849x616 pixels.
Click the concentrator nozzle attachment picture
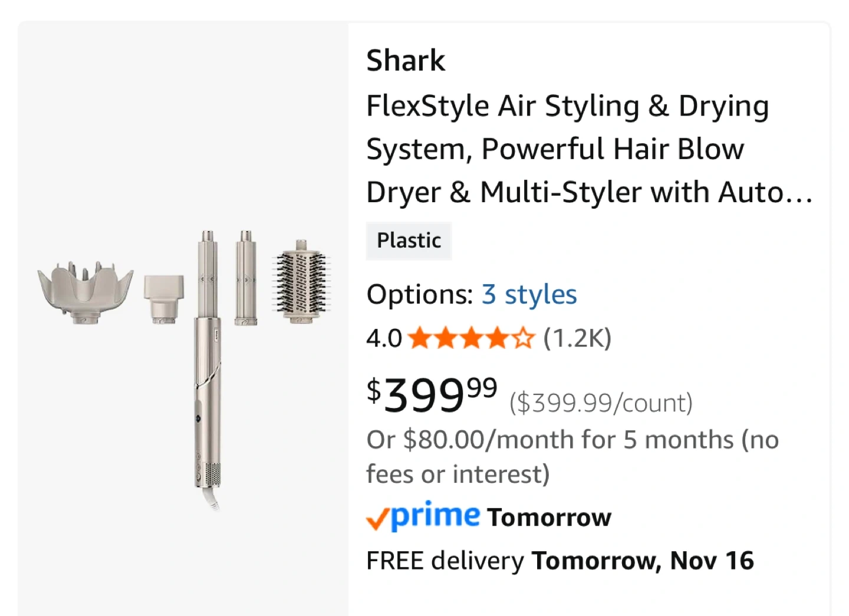[164, 298]
